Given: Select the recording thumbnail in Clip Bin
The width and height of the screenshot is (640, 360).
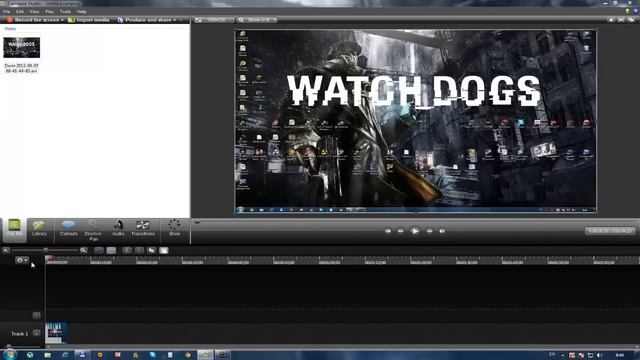Looking at the screenshot, I should (x=22, y=47).
